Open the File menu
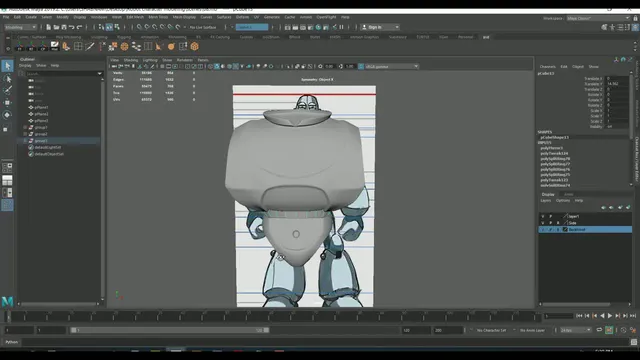Viewport: 640px width, 360px height. click(x=6, y=17)
